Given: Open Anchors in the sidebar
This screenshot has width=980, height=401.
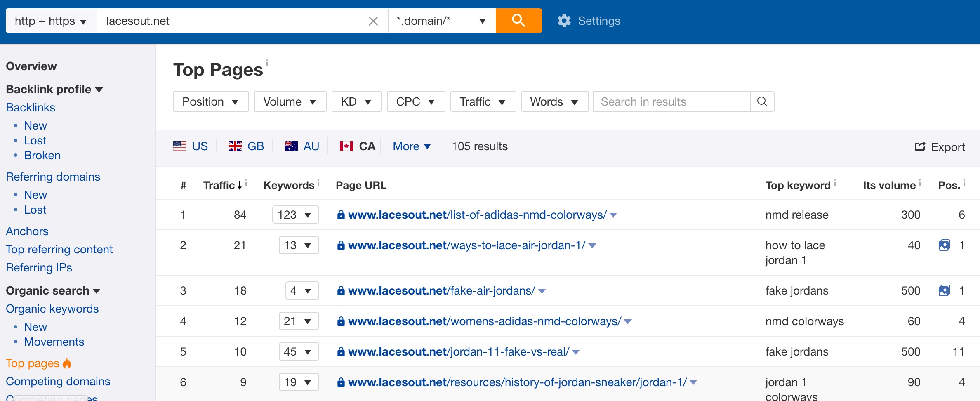Looking at the screenshot, I should click(x=27, y=231).
